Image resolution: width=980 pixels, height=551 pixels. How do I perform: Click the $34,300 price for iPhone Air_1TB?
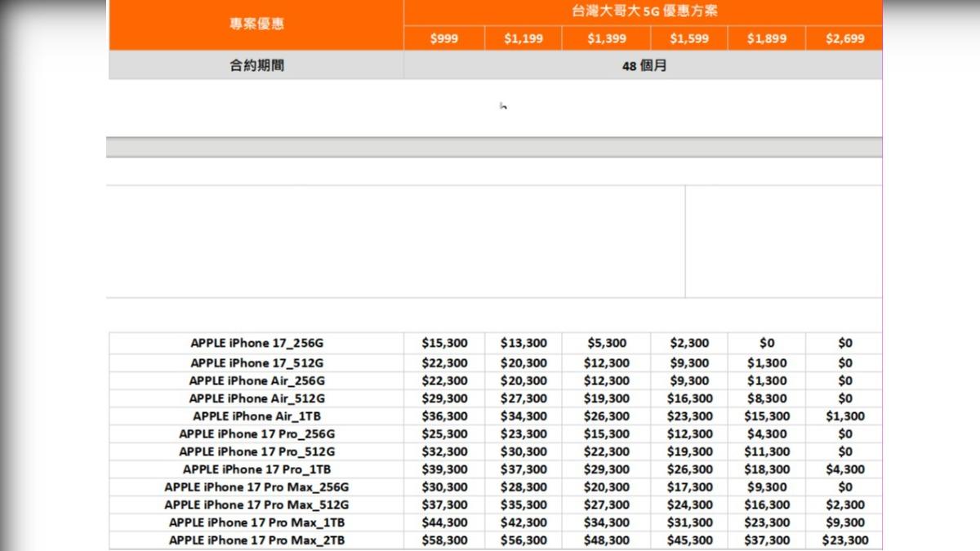[523, 416]
